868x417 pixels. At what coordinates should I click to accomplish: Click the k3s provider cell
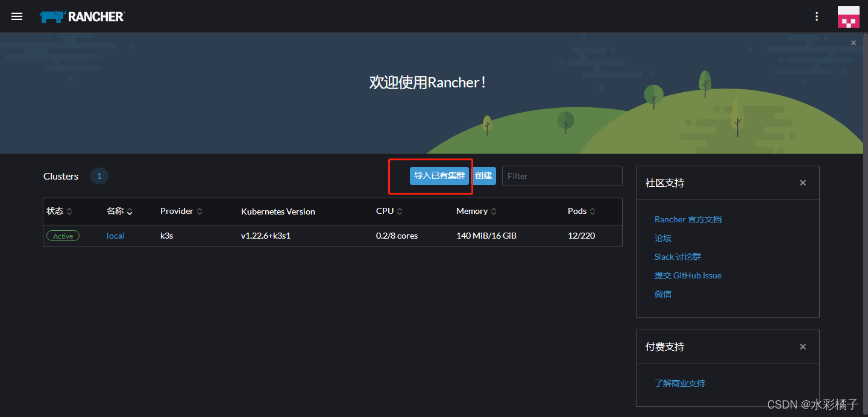[x=166, y=236]
